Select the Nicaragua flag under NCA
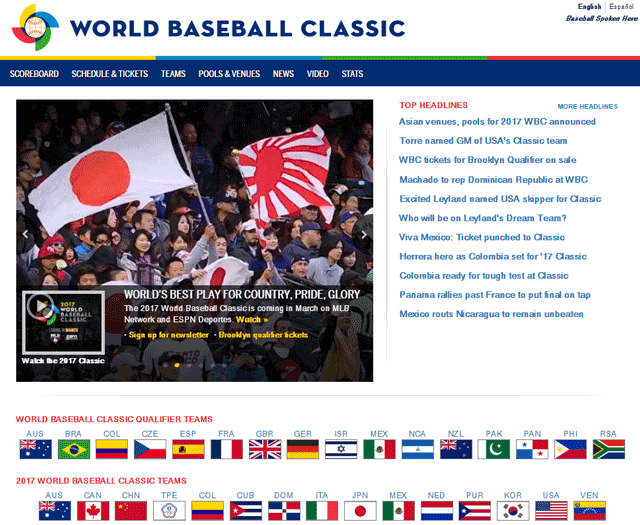 [x=418, y=449]
